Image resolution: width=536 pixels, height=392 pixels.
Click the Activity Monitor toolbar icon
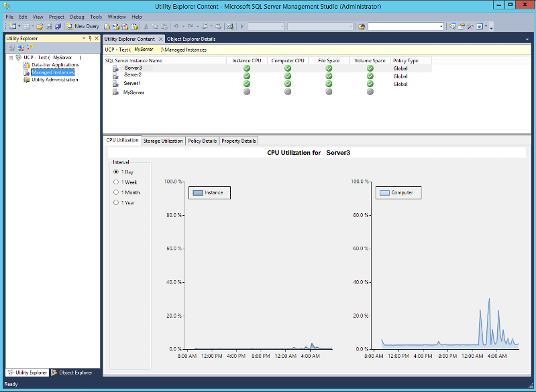tap(230, 26)
